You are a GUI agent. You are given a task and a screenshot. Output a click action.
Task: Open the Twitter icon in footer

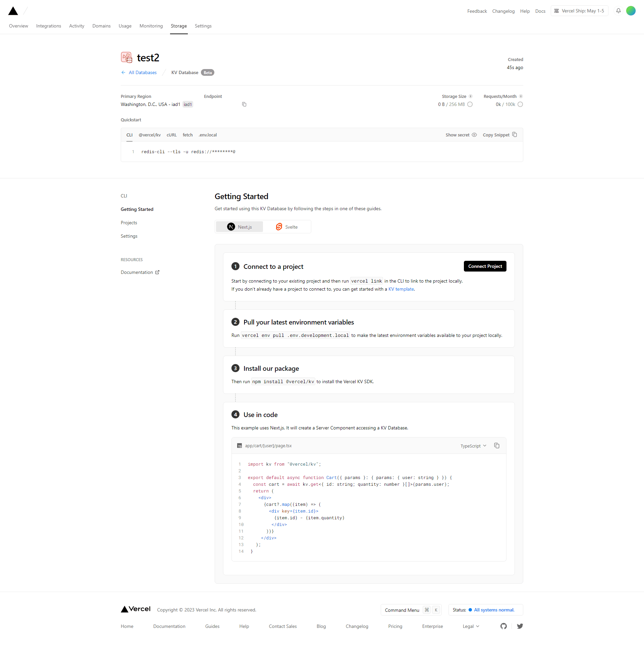[520, 626]
